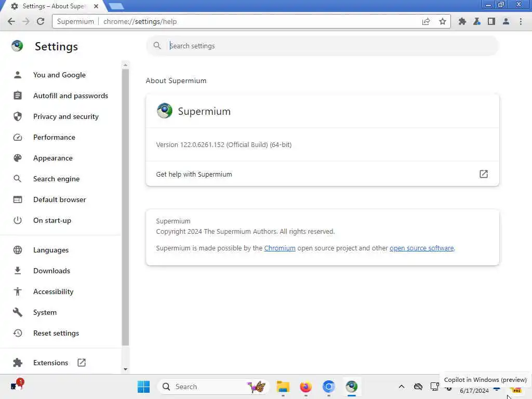Open the profile avatar menu
Image resolution: width=532 pixels, height=399 pixels.
tap(506, 21)
